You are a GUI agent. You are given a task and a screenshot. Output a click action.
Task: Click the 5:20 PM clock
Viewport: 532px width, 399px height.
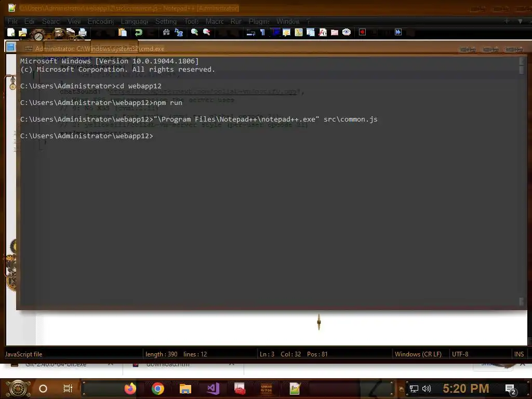pos(466,389)
